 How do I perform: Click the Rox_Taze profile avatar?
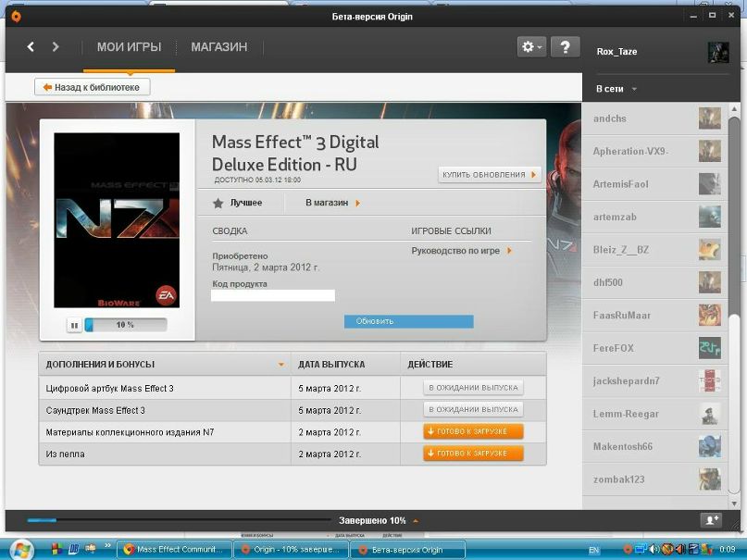pos(718,52)
